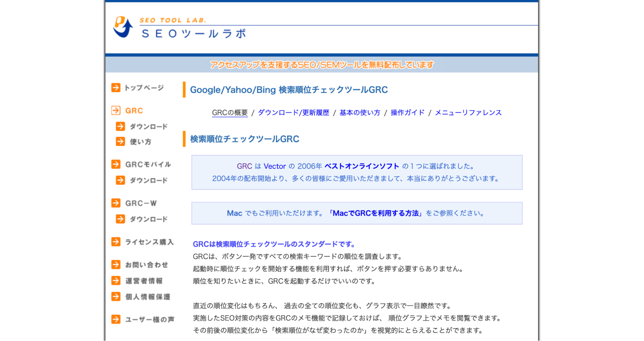Click the sentence GRCは、ボタン一発で

coord(298,256)
